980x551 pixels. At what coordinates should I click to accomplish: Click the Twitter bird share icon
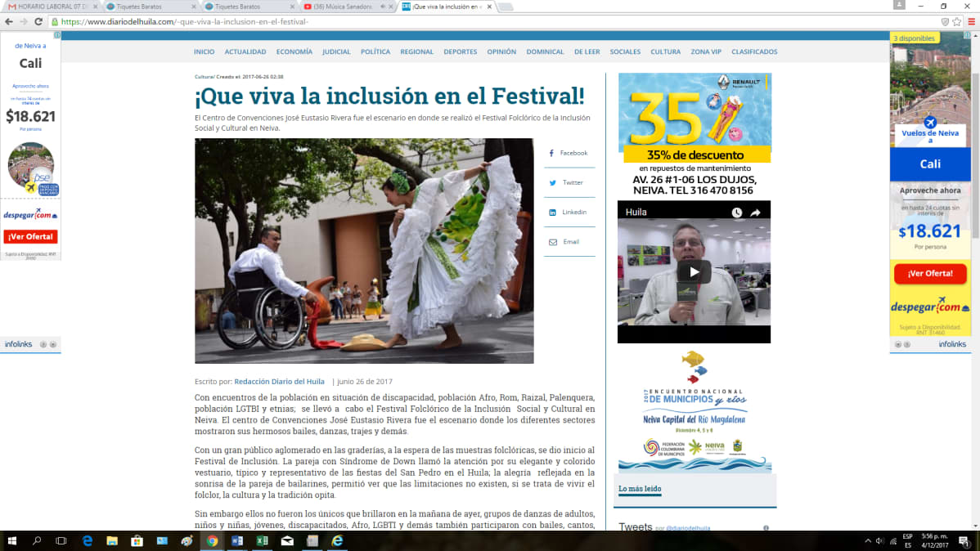552,183
